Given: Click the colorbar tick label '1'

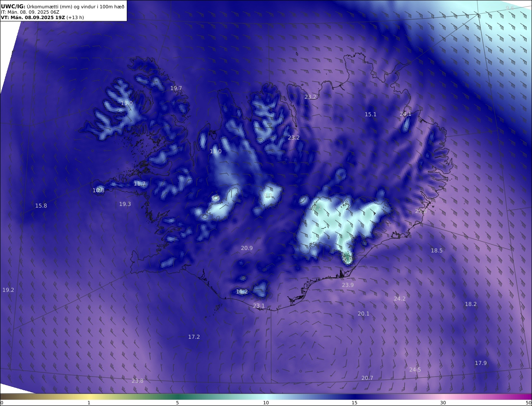Looking at the screenshot, I should coord(89,403).
